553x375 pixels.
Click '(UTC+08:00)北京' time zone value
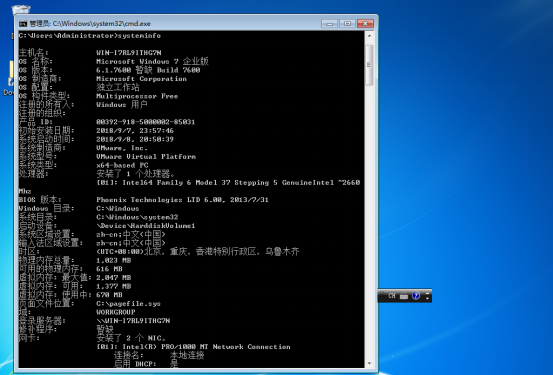[x=198, y=252]
